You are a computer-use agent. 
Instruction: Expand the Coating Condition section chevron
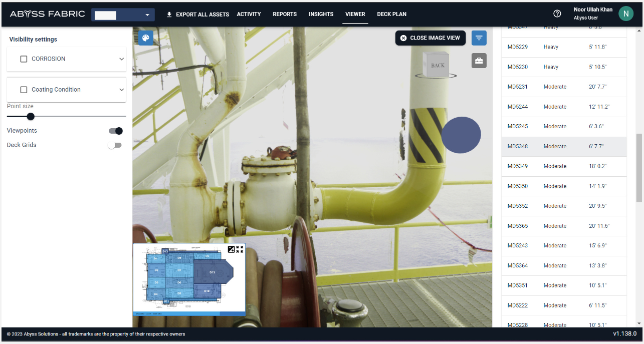pos(121,90)
